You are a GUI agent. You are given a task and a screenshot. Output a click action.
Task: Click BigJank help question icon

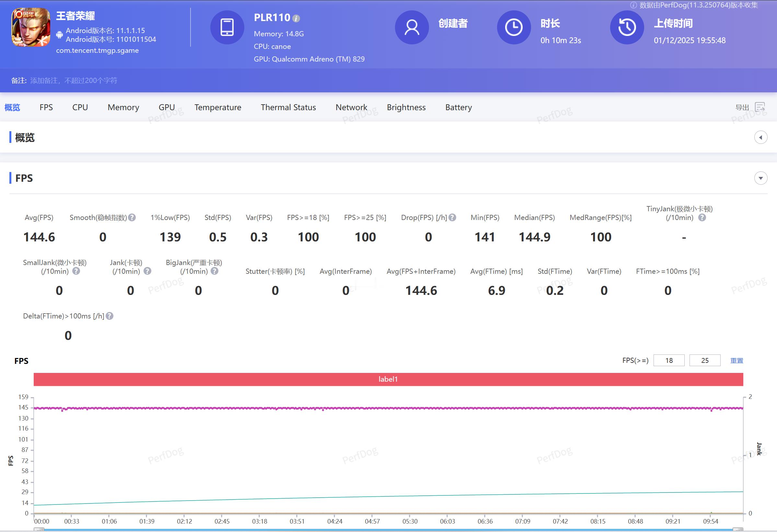pos(215,271)
